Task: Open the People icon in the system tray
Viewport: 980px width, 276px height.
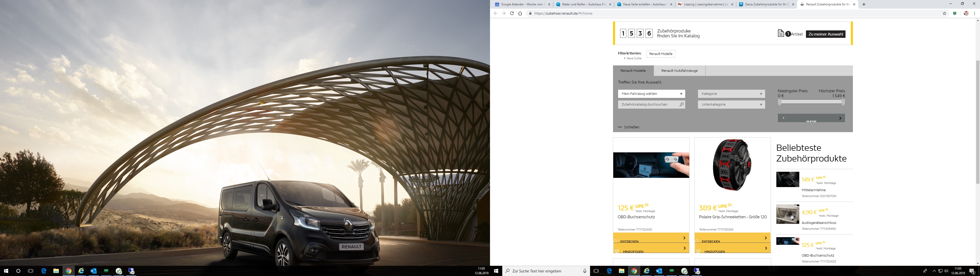Action: coord(925,271)
